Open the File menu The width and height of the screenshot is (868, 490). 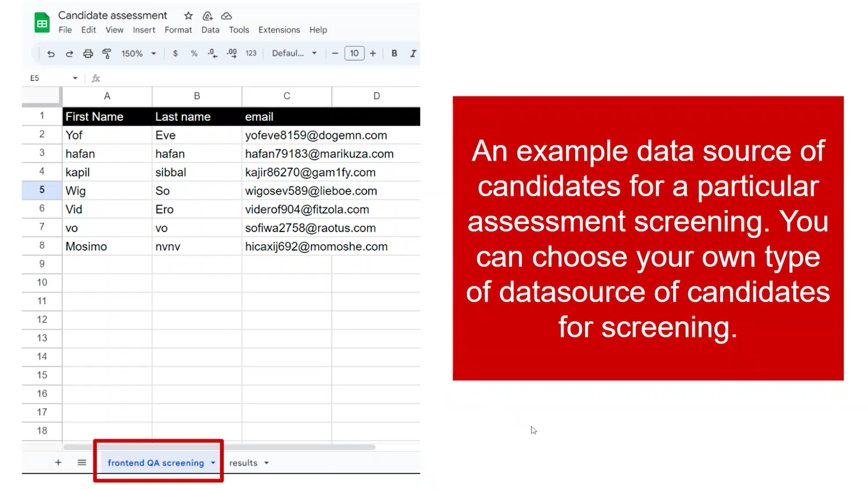pos(65,30)
